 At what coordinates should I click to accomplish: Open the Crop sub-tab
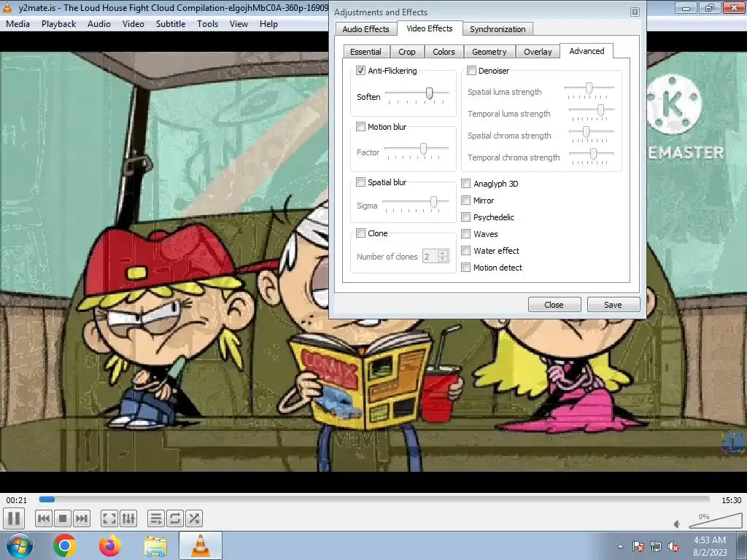(407, 52)
